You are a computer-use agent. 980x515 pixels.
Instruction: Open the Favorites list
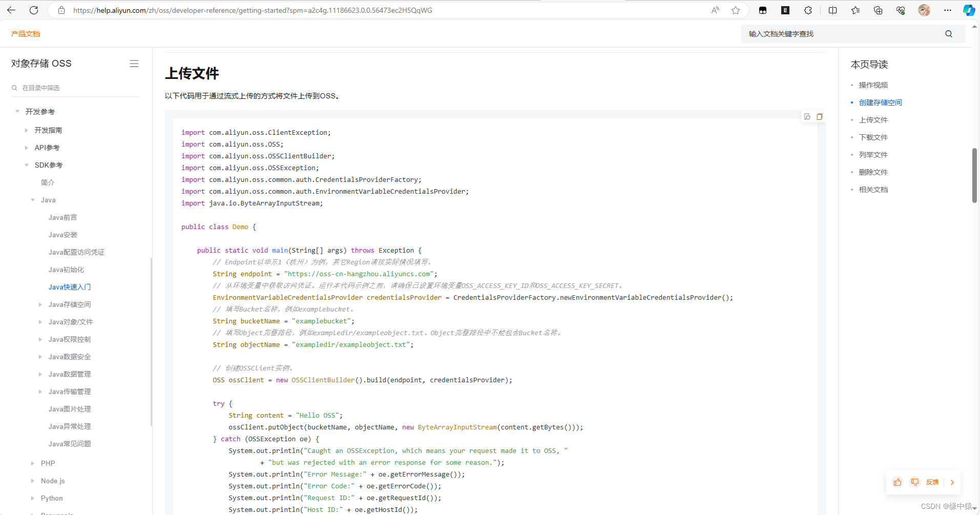pos(855,10)
